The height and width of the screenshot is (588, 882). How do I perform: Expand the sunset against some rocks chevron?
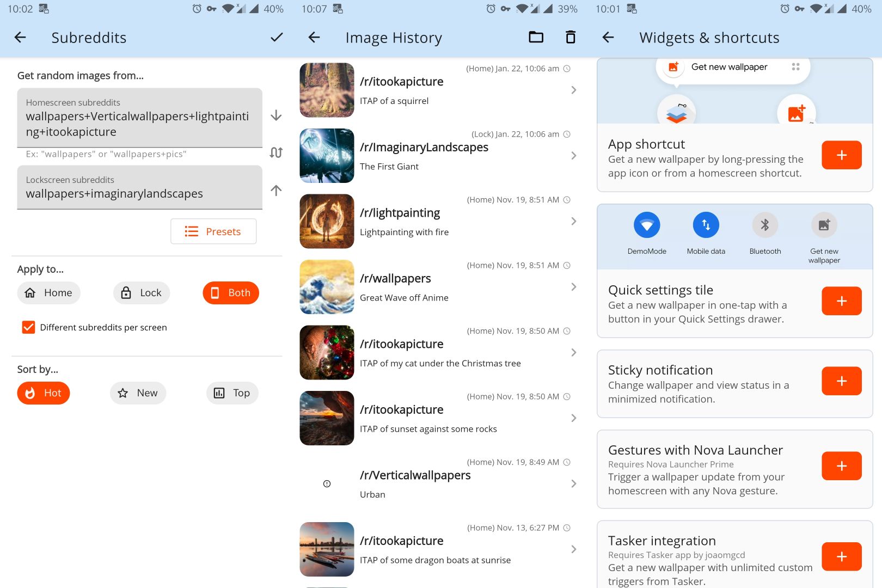point(573,418)
